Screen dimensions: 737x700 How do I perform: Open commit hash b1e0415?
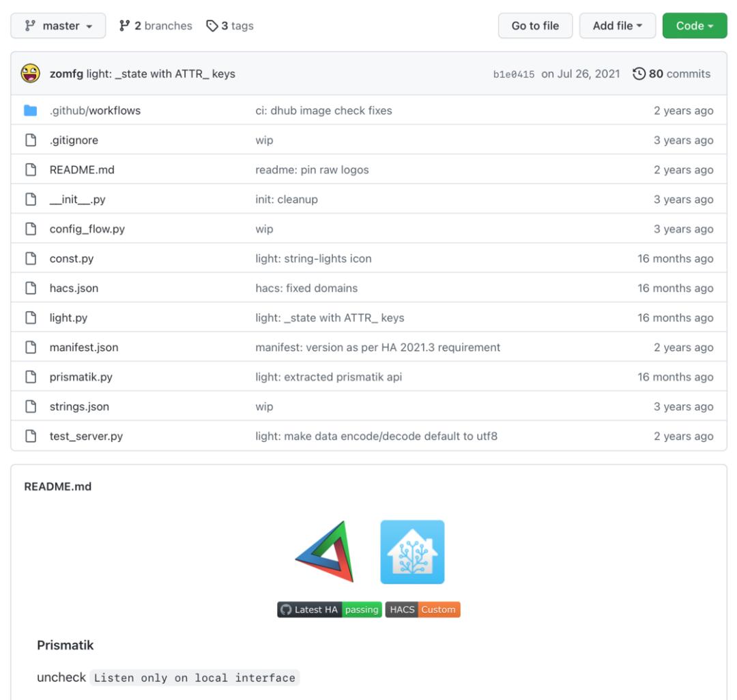coord(514,74)
